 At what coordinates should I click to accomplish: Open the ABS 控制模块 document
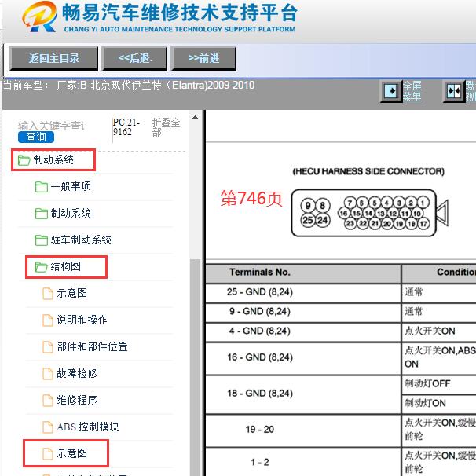coord(88,427)
